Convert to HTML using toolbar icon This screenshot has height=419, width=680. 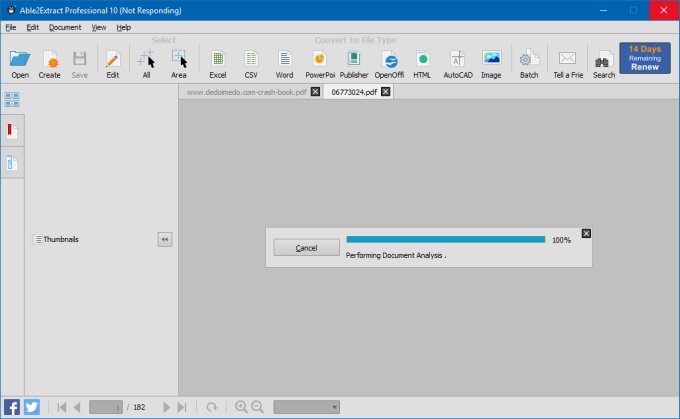422,62
